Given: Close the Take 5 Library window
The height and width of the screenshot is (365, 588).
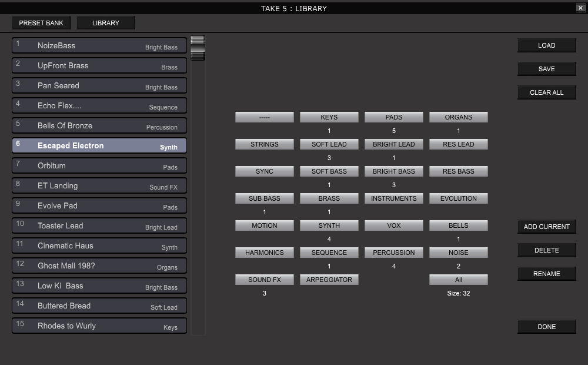Looking at the screenshot, I should [580, 8].
